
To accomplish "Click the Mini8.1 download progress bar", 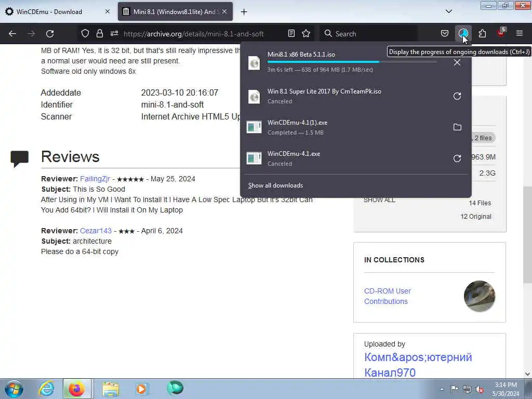I will 352,62.
